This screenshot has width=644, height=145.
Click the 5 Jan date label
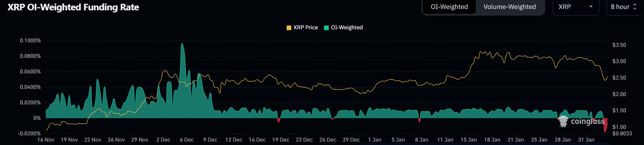pos(398,140)
